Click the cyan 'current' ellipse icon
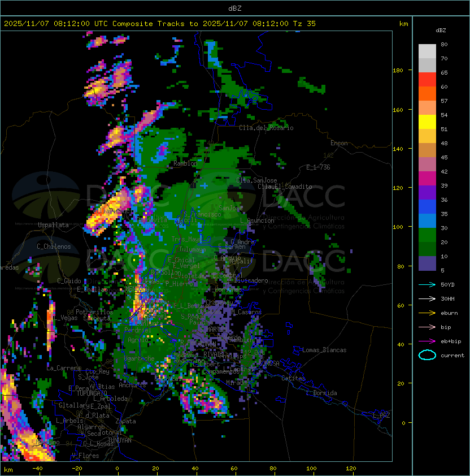 427,355
